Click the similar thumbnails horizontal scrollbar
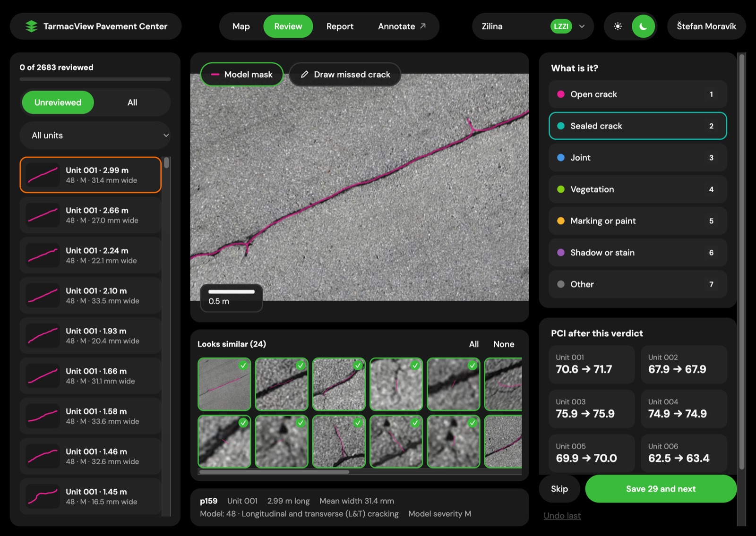 point(274,472)
